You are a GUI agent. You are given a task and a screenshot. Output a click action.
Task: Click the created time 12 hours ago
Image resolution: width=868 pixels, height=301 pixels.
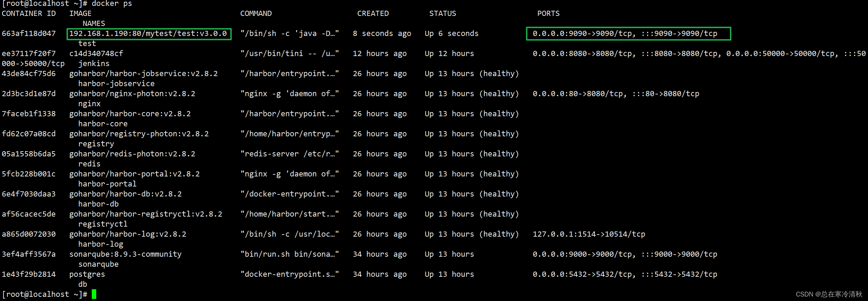click(x=380, y=54)
